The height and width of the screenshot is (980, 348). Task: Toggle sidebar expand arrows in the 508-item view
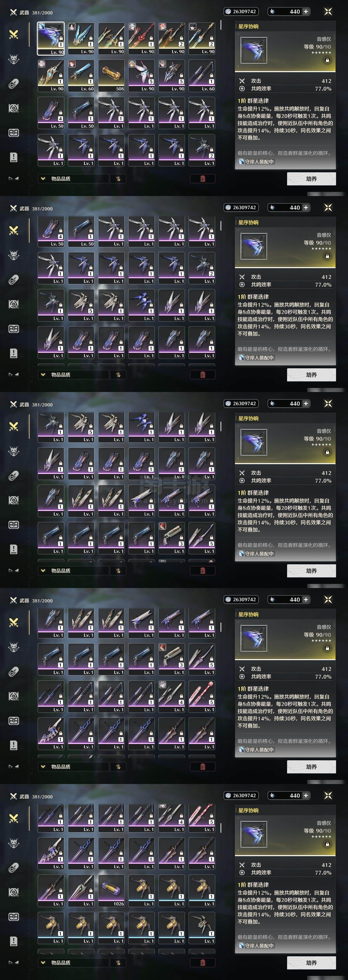tap(14, 178)
